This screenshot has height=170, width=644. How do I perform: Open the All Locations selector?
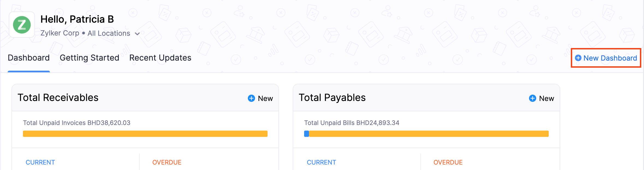click(x=109, y=33)
